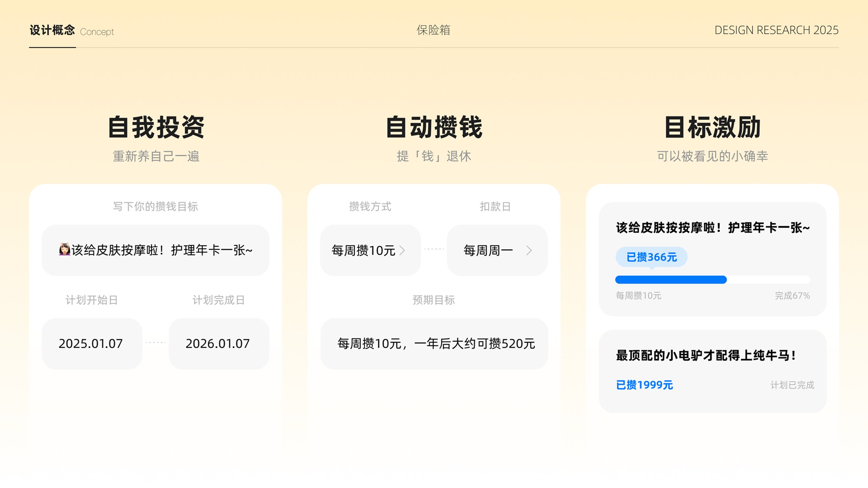This screenshot has height=488, width=868.
Task: Click the 目标激励 heading
Action: (x=712, y=127)
